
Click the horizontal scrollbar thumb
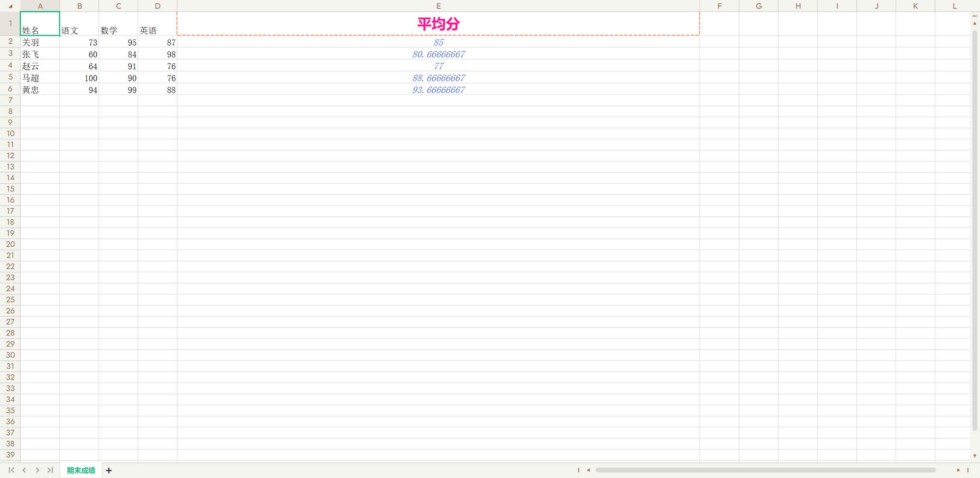765,470
